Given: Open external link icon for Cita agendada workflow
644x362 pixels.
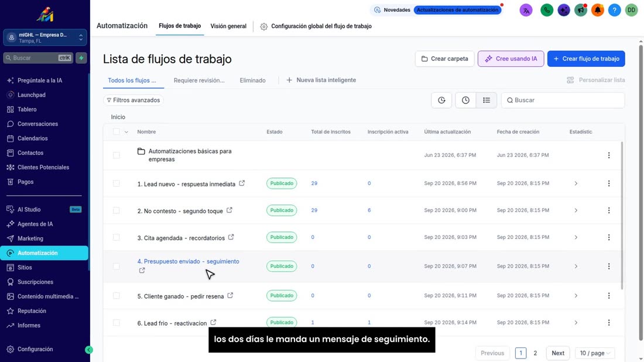Looking at the screenshot, I should click(x=231, y=237).
